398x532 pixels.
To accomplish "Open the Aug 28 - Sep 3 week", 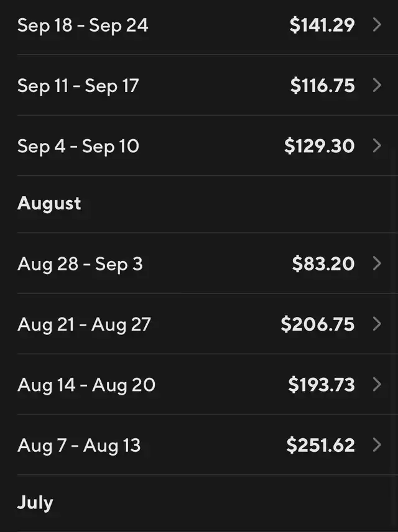I will pyautogui.click(x=80, y=264).
